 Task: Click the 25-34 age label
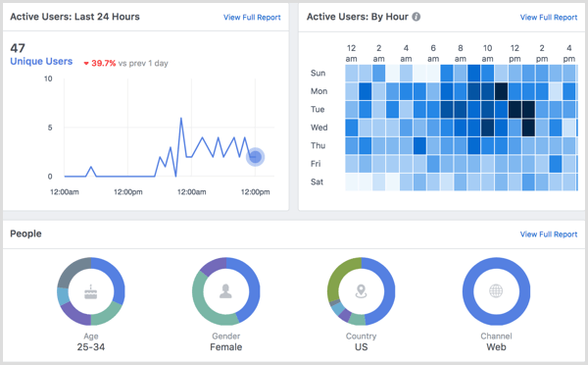coord(91,347)
